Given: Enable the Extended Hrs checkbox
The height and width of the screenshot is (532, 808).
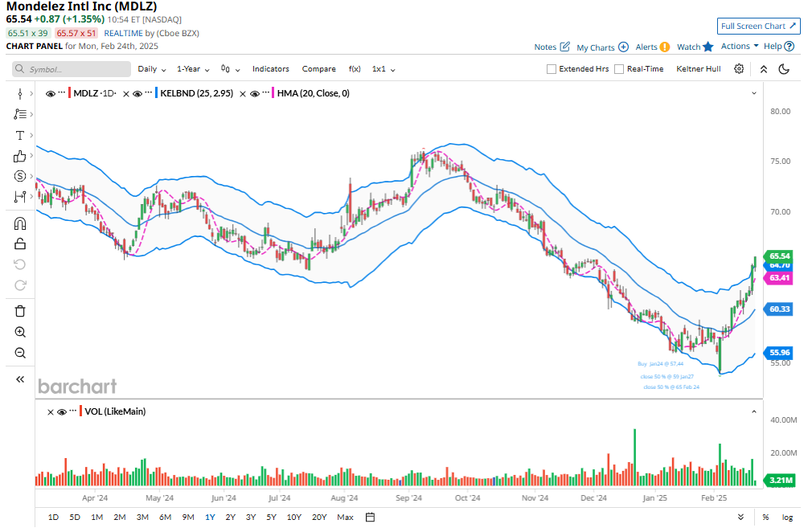Looking at the screenshot, I should [552, 69].
